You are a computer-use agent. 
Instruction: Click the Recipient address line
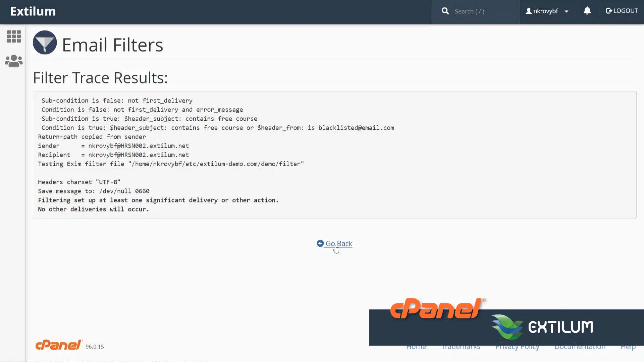point(113,155)
